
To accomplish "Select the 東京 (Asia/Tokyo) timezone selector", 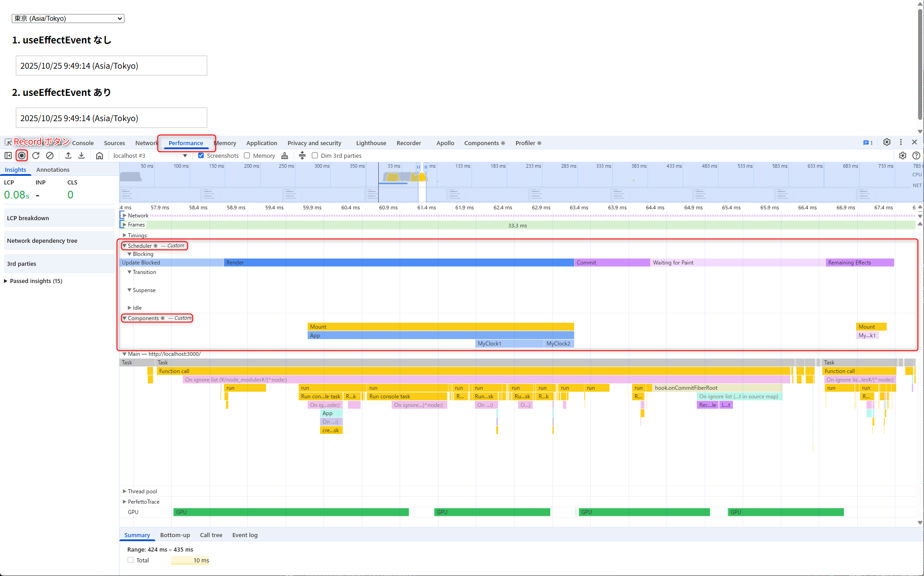I will coord(67,18).
